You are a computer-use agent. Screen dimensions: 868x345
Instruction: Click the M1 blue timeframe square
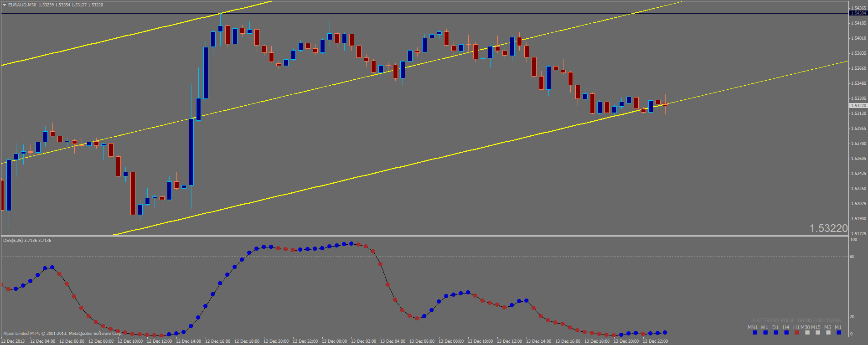pos(839,333)
